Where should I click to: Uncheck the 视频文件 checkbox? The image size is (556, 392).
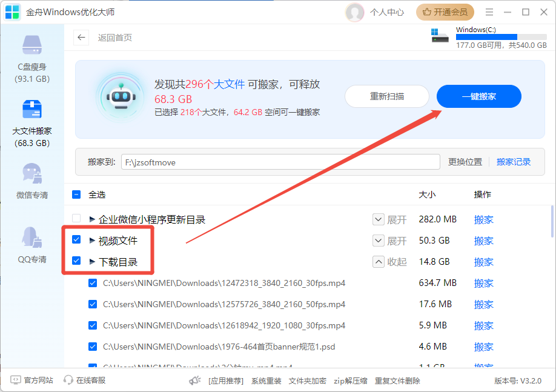pyautogui.click(x=76, y=239)
